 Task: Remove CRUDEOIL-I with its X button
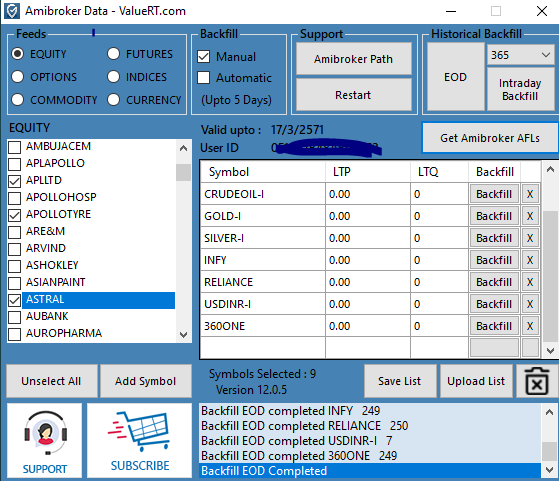tap(530, 194)
